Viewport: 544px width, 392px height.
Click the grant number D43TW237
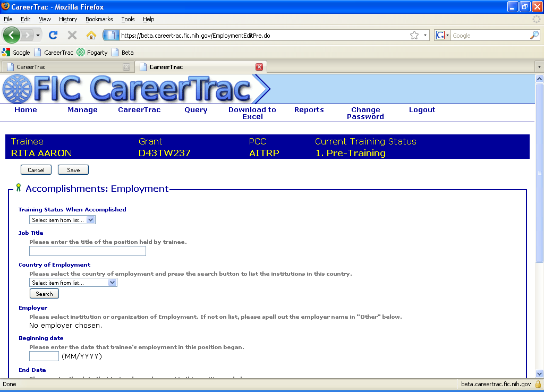pyautogui.click(x=165, y=153)
